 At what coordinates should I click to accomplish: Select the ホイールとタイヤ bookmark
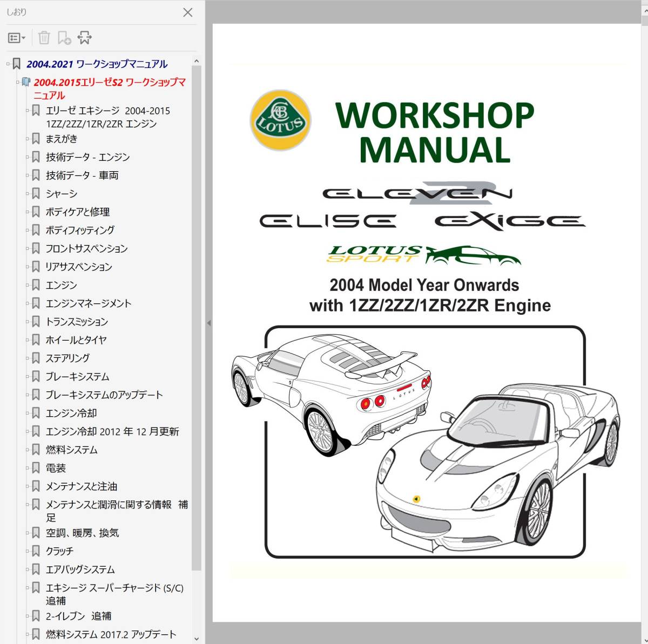(x=76, y=340)
